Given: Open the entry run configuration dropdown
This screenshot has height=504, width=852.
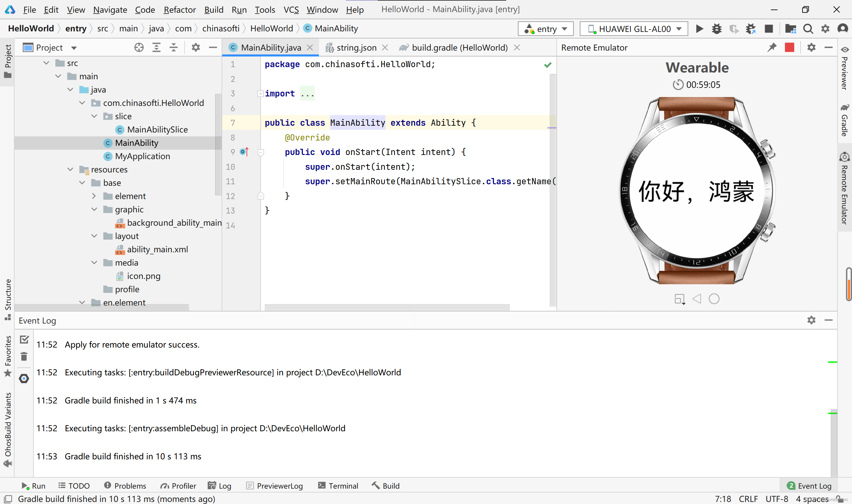Looking at the screenshot, I should point(546,29).
